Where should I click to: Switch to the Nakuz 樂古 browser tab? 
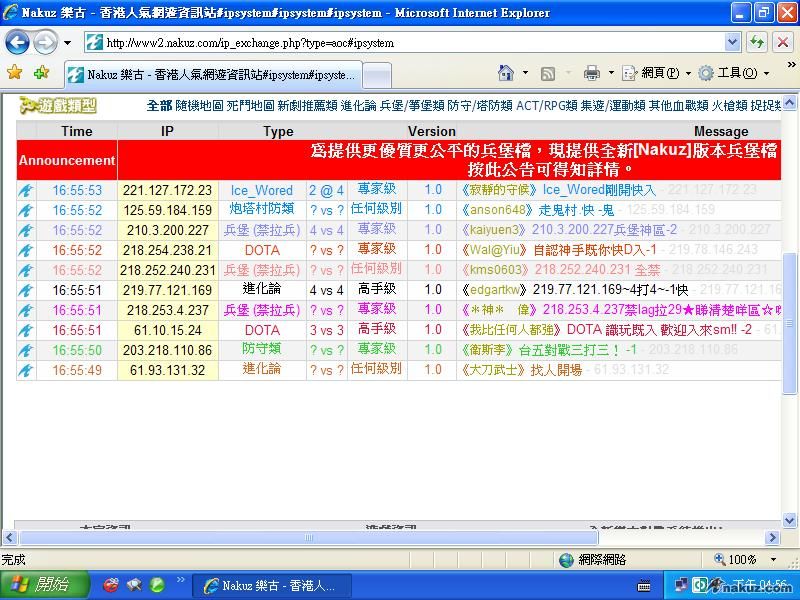210,75
